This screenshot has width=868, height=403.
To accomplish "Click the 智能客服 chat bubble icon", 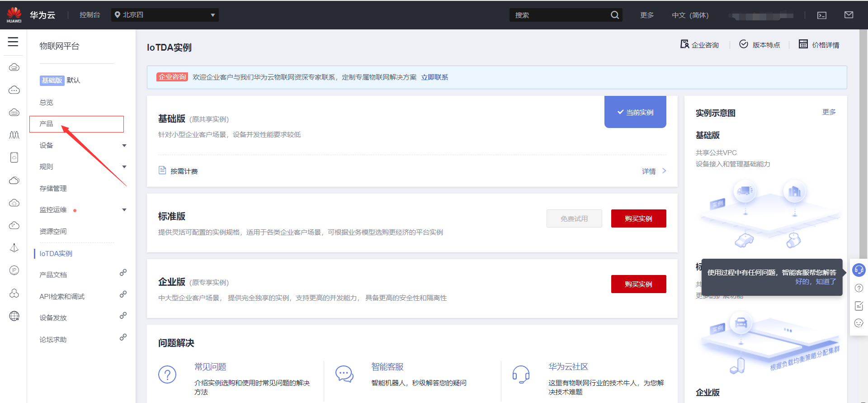I will [x=344, y=375].
